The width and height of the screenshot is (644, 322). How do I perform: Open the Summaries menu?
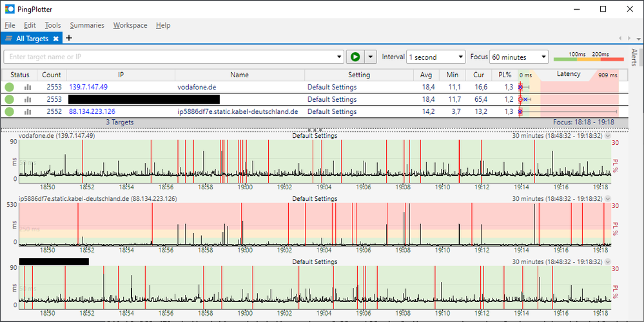point(87,25)
